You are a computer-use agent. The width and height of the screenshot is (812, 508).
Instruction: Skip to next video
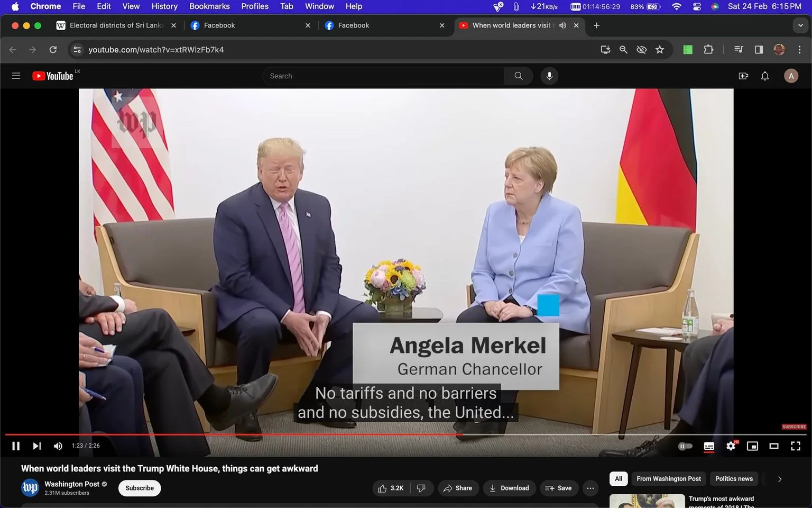coord(36,446)
